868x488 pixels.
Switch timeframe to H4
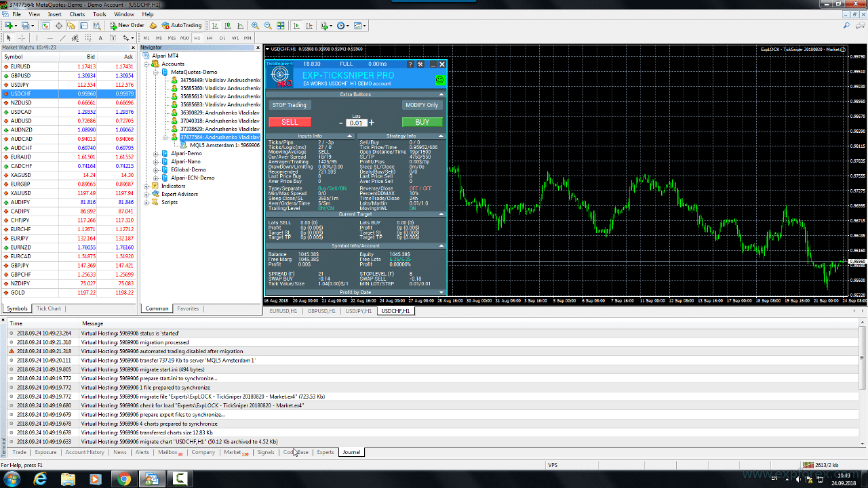(210, 38)
